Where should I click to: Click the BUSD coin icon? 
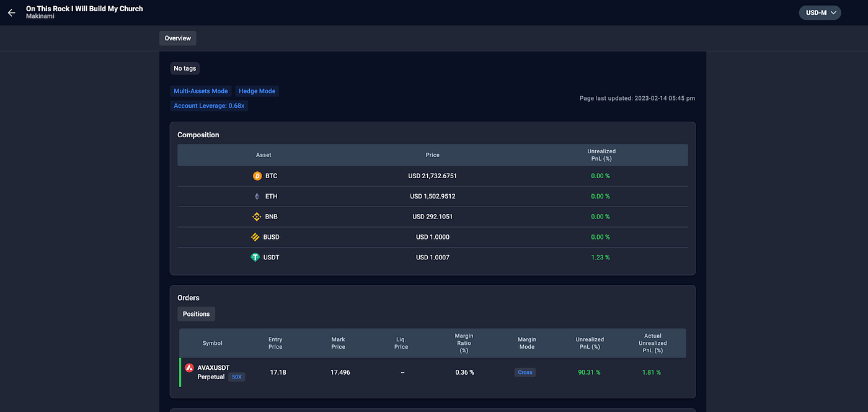click(255, 237)
